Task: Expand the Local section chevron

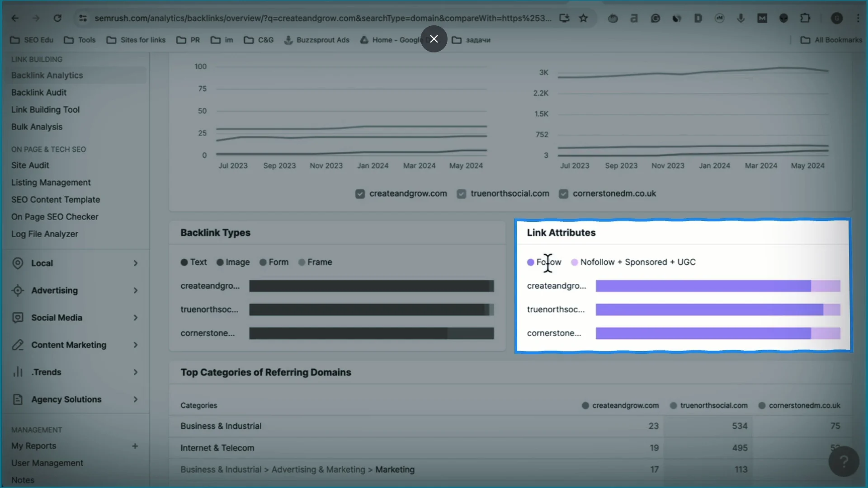Action: (x=135, y=263)
